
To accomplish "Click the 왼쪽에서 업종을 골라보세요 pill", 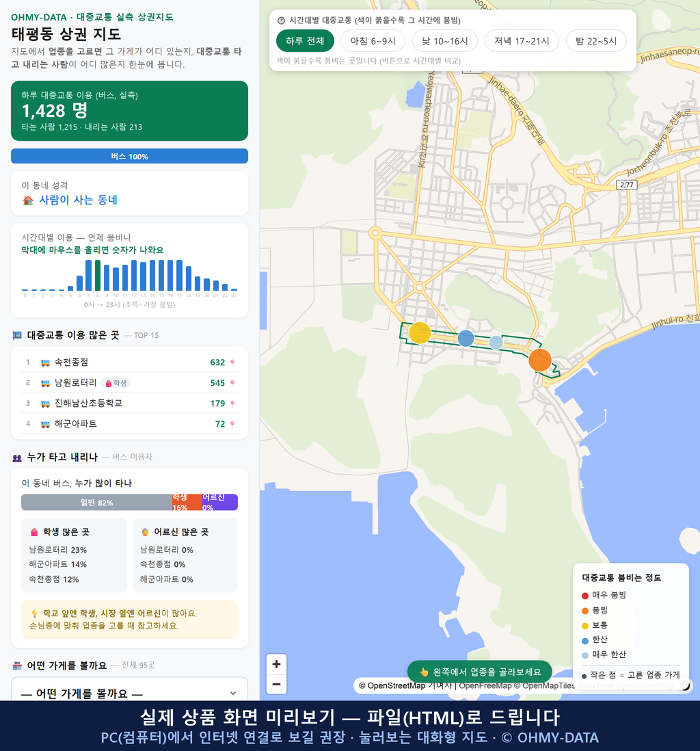I will coord(479,672).
